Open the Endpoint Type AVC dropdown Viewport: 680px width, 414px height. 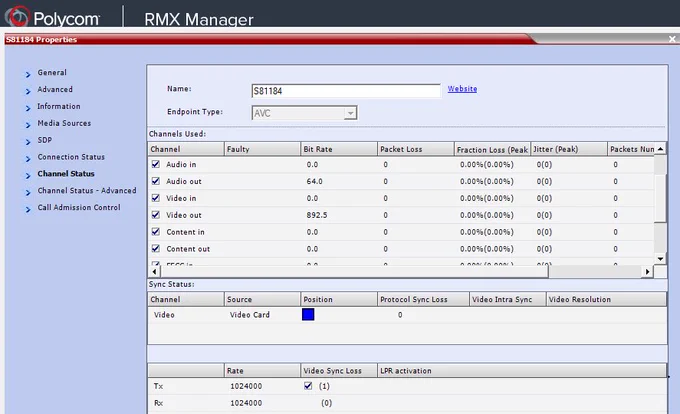point(304,113)
